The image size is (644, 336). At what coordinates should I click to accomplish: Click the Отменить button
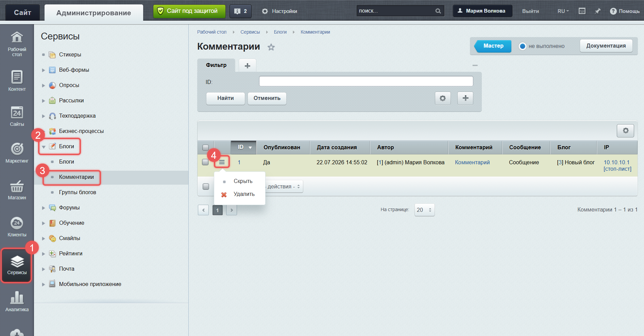pos(267,98)
